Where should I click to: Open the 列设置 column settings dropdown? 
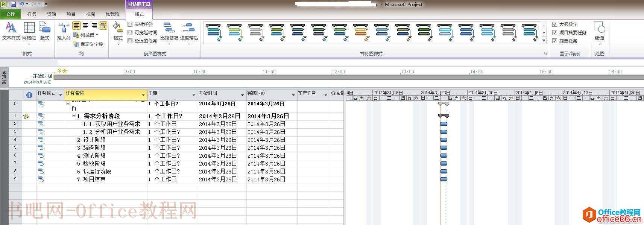coord(87,35)
